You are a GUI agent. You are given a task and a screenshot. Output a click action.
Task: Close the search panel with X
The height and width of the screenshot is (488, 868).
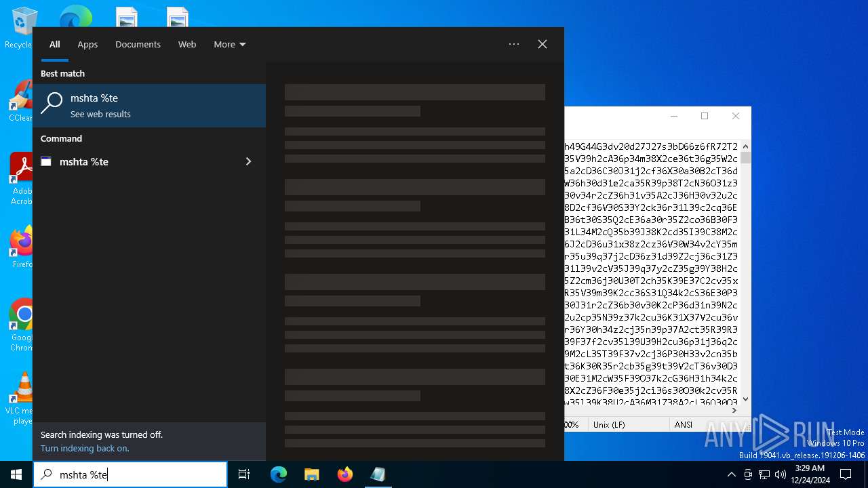click(x=542, y=44)
